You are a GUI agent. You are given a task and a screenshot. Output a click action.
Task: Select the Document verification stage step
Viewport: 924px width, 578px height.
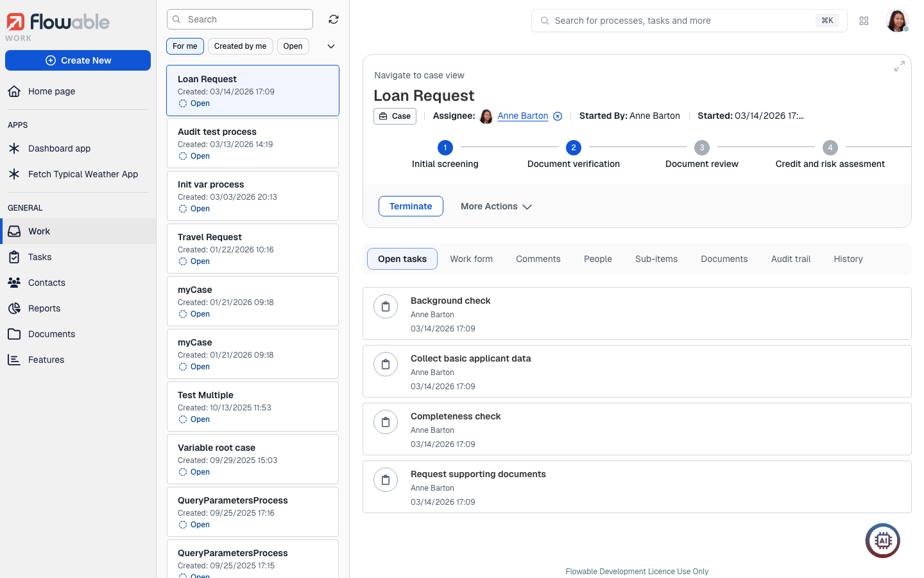(x=573, y=148)
